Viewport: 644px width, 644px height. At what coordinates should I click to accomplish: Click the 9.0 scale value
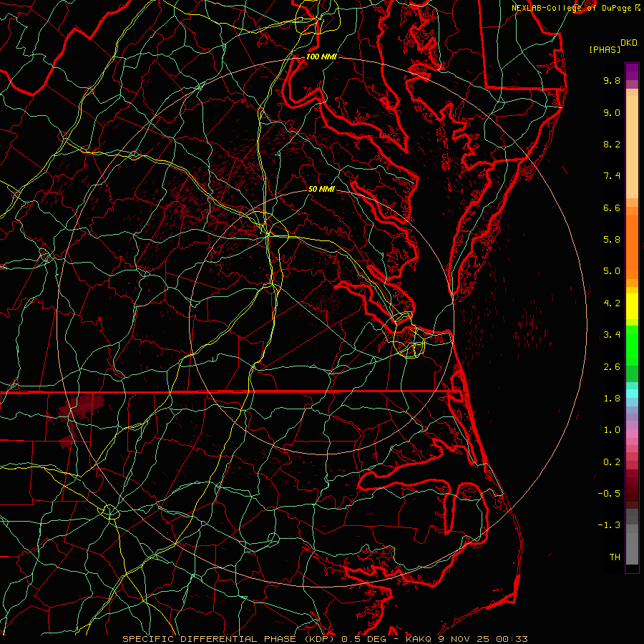pyautogui.click(x=612, y=112)
